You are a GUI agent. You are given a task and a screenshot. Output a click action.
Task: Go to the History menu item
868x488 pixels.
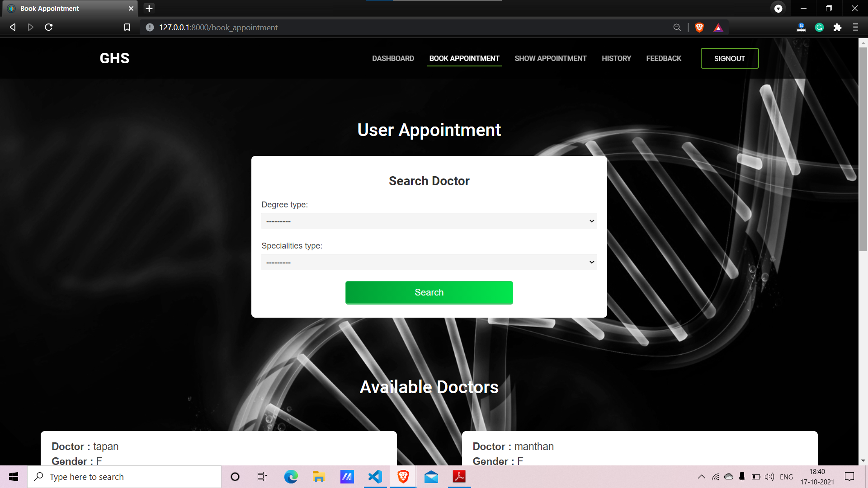[x=616, y=58]
